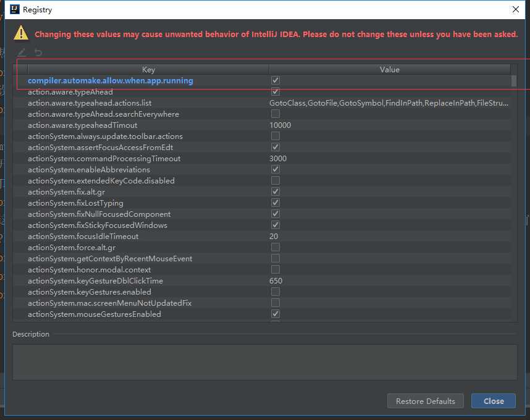The image size is (530, 420).
Task: Click inside the Description text area
Action: click(264, 362)
